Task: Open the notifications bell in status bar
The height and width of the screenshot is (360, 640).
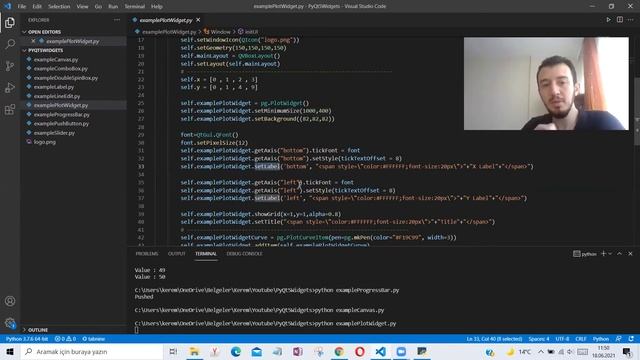Action: 631,339
